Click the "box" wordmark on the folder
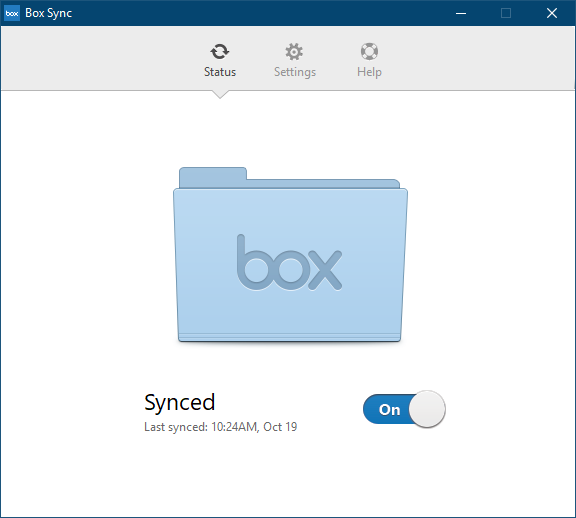 pos(289,262)
